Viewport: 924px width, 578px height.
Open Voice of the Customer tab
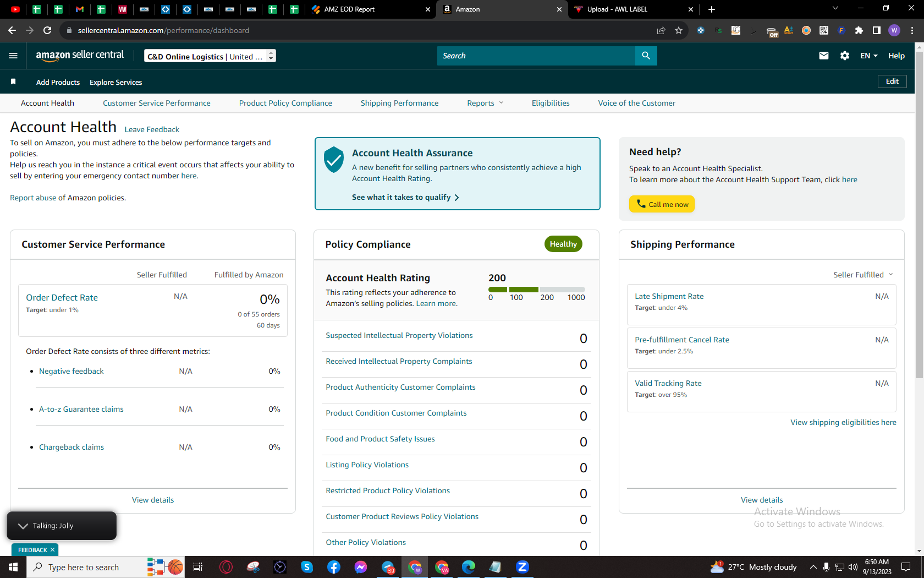point(637,103)
